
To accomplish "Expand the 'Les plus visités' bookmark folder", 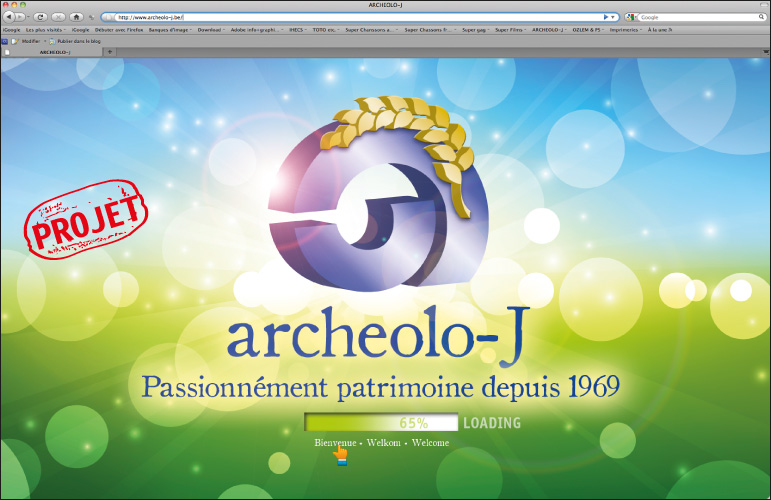I will tap(45, 30).
